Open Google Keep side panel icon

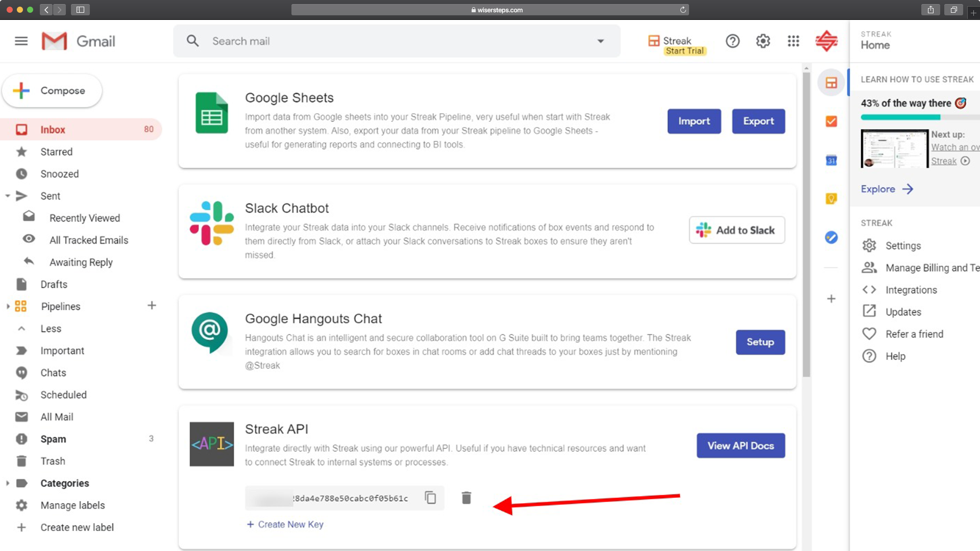click(831, 198)
